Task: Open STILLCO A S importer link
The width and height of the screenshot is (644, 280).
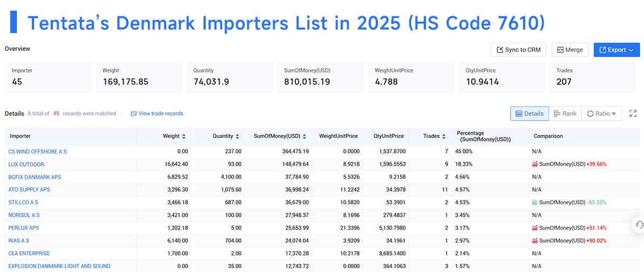Action: 23,202
